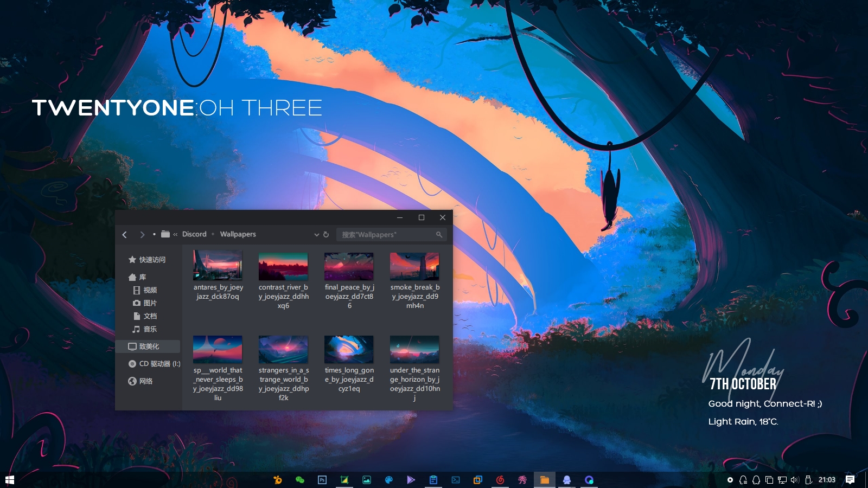
Task: Open NetEase Music red swirl icon in taskbar
Action: pos(500,480)
